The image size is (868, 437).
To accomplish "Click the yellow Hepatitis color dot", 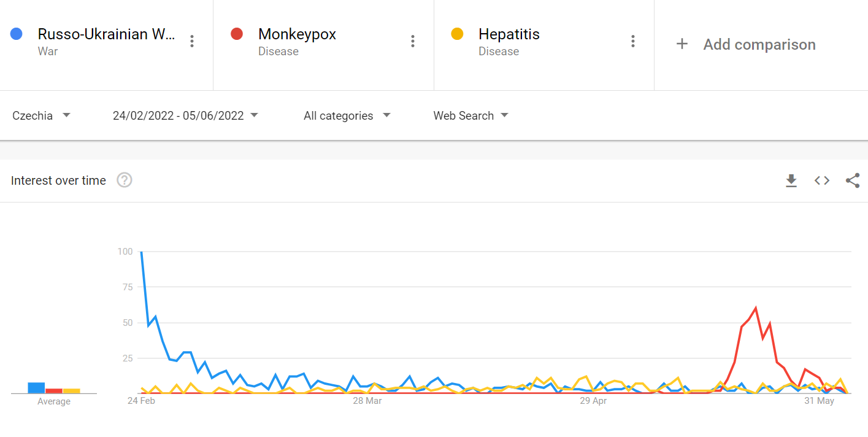I will [457, 34].
